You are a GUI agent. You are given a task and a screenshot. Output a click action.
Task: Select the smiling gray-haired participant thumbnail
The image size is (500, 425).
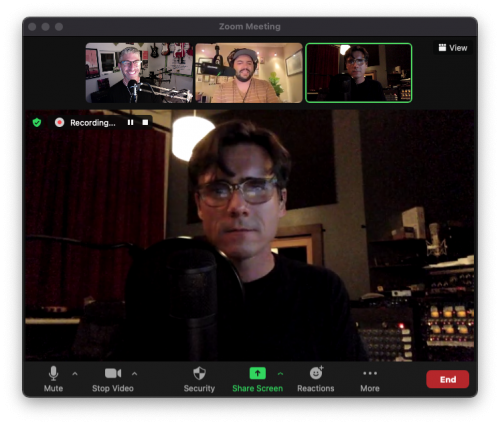(139, 73)
